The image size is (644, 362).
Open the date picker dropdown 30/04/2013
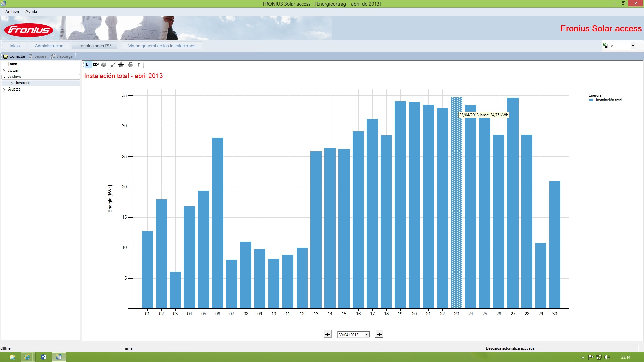pyautogui.click(x=367, y=335)
